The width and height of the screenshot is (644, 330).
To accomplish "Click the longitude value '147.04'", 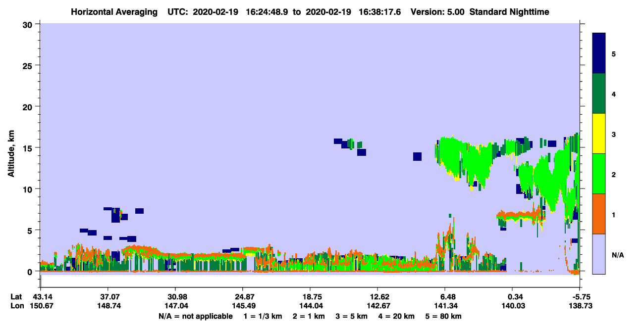I will [x=177, y=306].
